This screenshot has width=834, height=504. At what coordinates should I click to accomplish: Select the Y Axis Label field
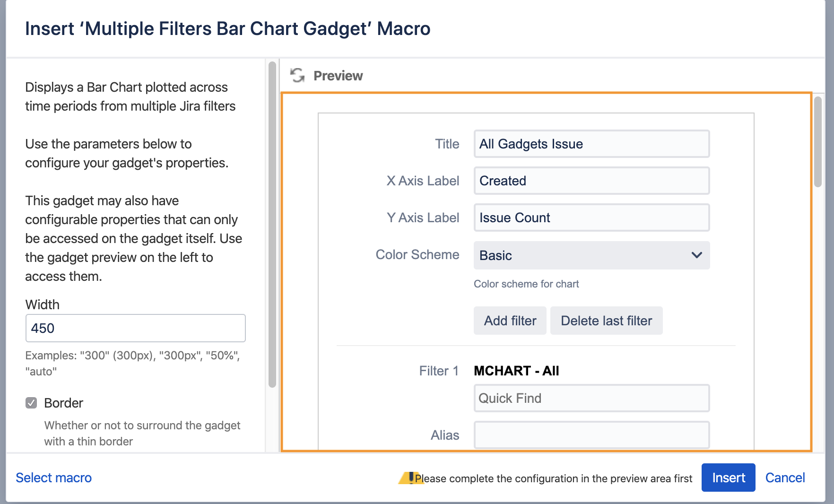click(591, 217)
